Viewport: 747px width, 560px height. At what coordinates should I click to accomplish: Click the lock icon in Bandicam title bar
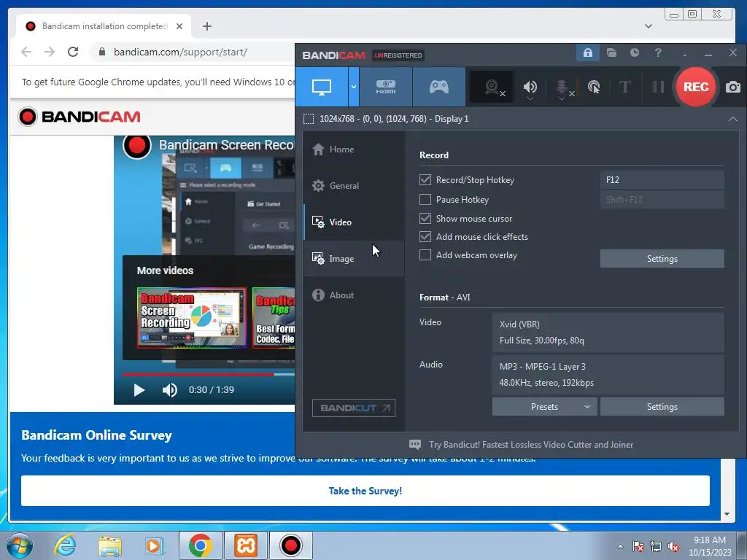(587, 52)
